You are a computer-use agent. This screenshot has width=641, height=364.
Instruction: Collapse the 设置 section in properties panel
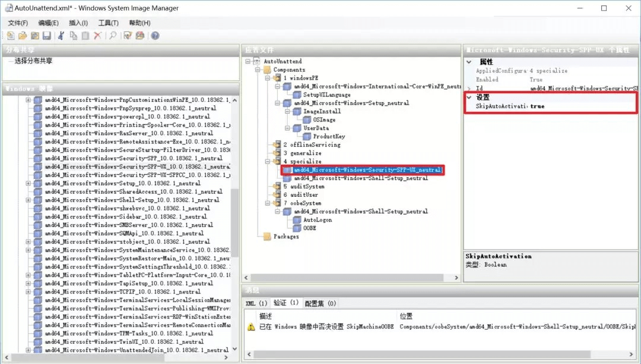[469, 97]
